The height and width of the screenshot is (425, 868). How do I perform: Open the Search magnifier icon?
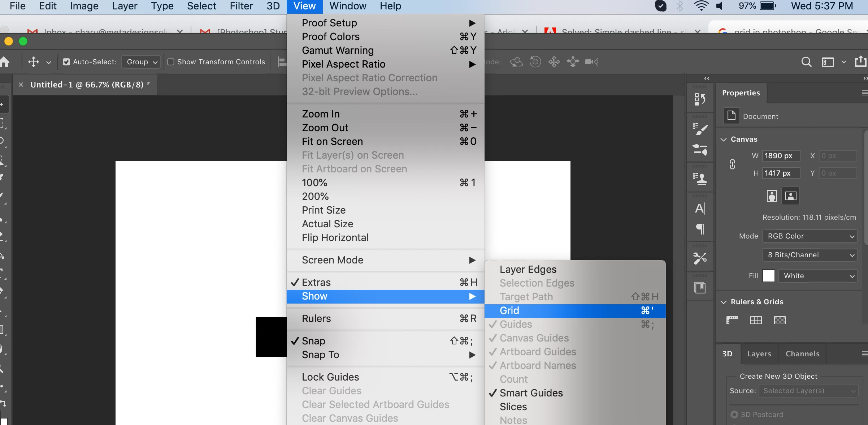[x=806, y=62]
